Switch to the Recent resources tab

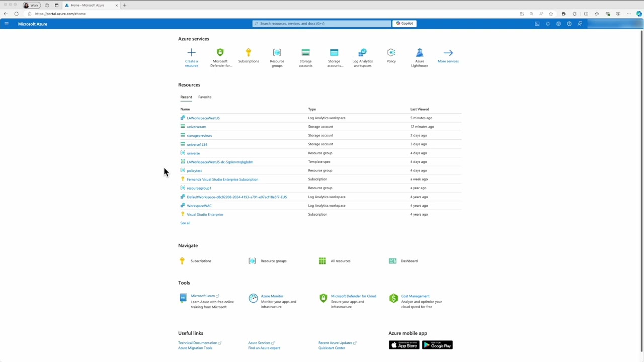click(186, 97)
